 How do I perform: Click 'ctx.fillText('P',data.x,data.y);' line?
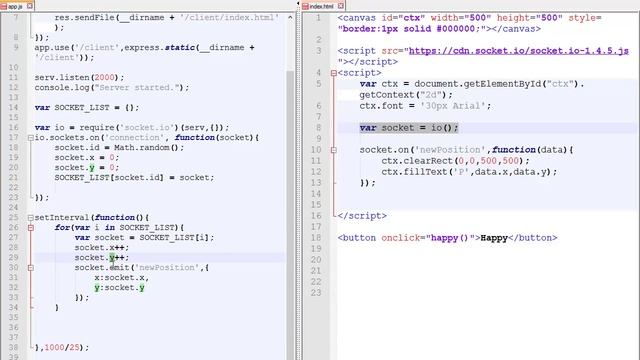pos(469,172)
